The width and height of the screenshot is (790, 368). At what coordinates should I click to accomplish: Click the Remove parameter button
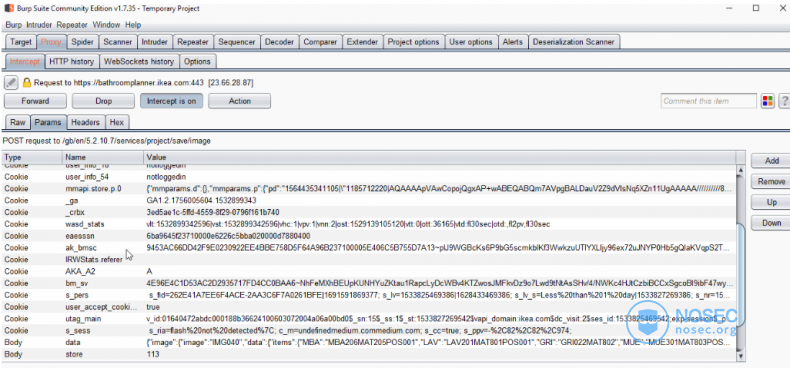coord(771,181)
